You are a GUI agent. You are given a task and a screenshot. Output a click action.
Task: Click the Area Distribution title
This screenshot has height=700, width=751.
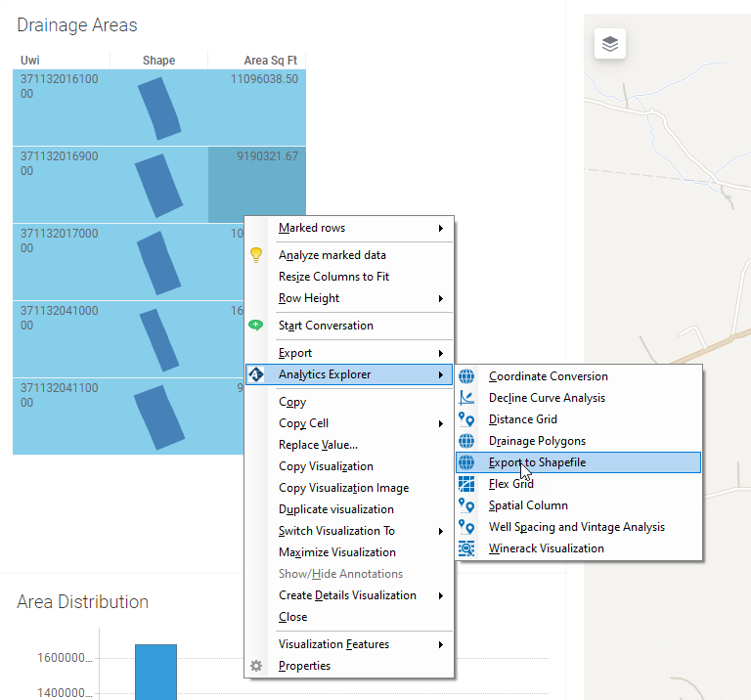point(83,602)
